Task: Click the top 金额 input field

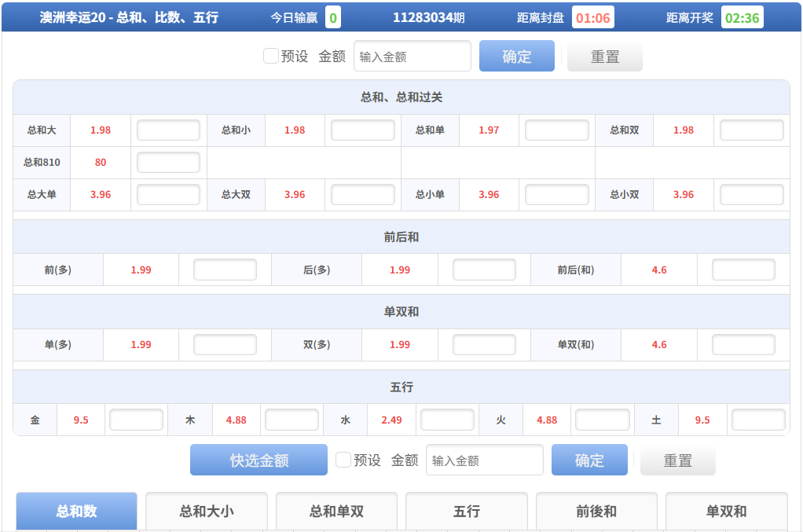Action: (412, 57)
